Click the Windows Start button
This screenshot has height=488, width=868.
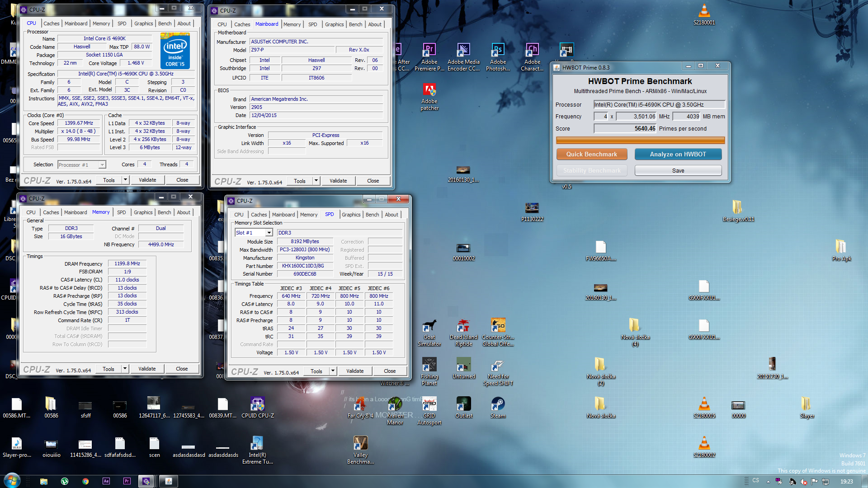coord(12,481)
